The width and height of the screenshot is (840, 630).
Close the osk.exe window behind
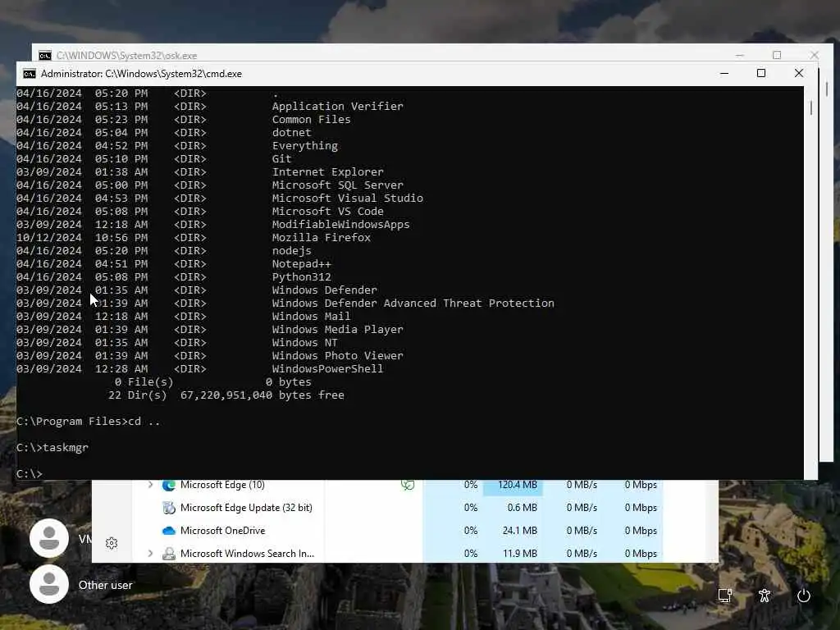(x=815, y=55)
